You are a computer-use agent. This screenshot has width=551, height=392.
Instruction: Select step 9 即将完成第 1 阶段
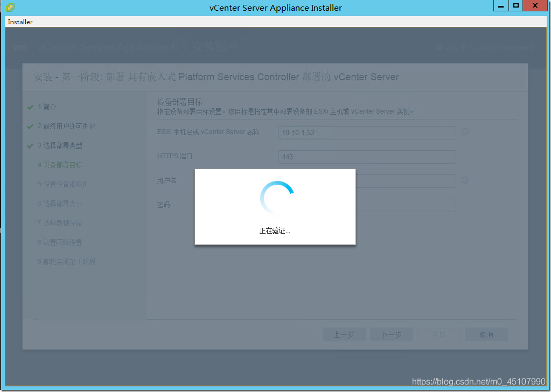click(x=66, y=262)
